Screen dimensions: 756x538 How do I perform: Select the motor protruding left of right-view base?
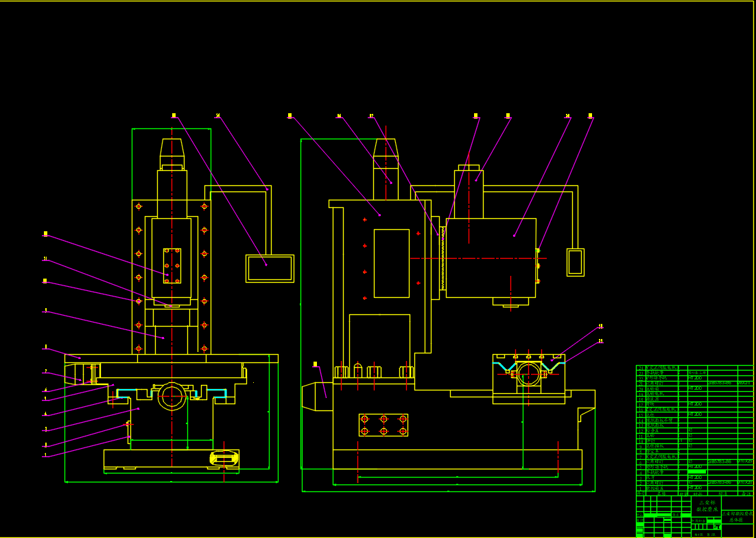click(317, 396)
